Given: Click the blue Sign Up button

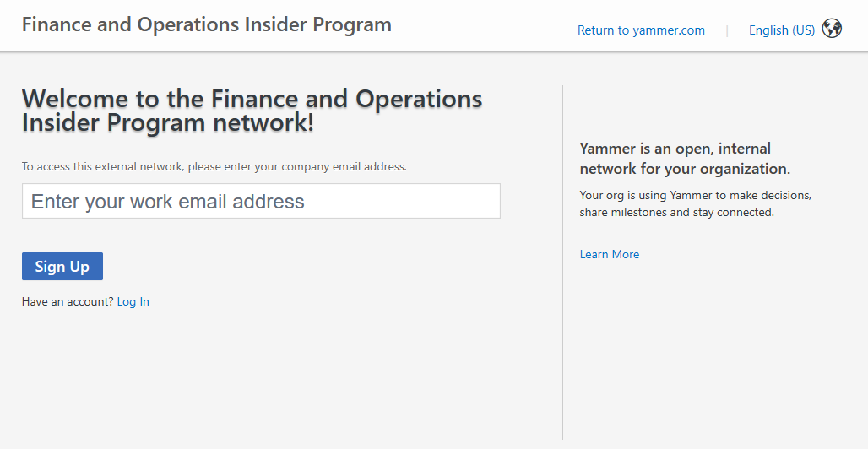Looking at the screenshot, I should click(62, 267).
